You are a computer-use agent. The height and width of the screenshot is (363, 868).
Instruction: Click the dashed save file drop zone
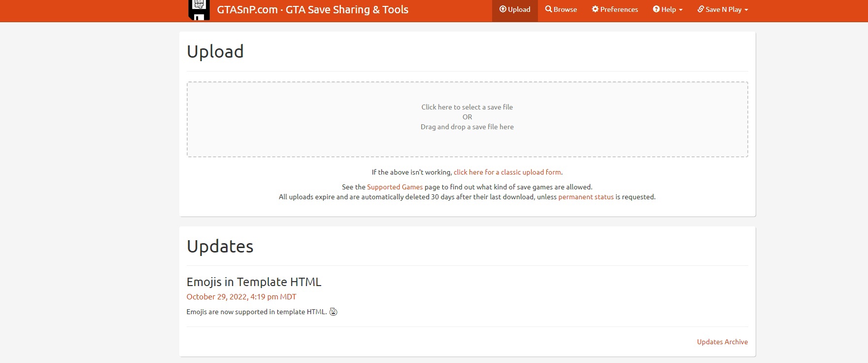pyautogui.click(x=467, y=119)
